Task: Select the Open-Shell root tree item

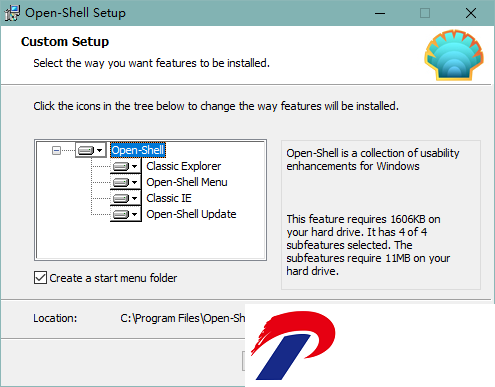Action: 138,150
